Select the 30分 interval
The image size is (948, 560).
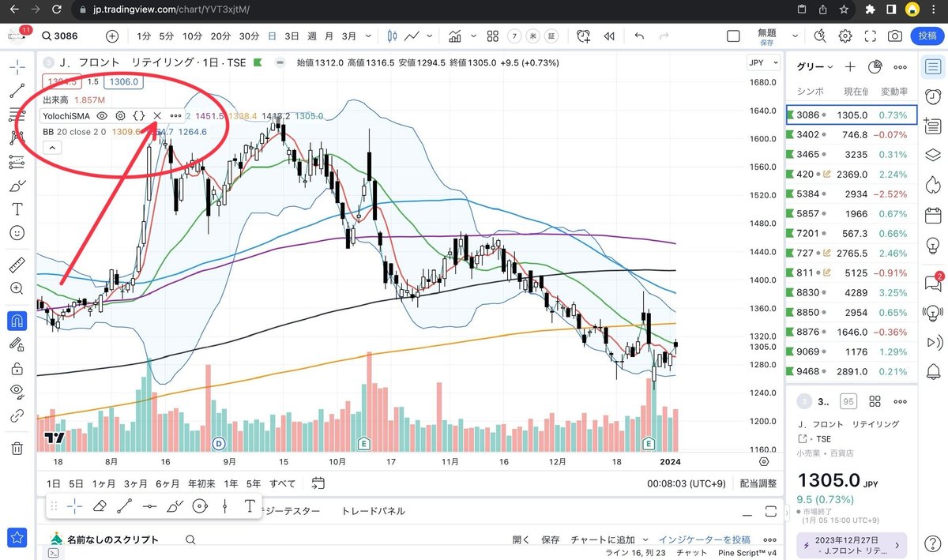click(249, 36)
